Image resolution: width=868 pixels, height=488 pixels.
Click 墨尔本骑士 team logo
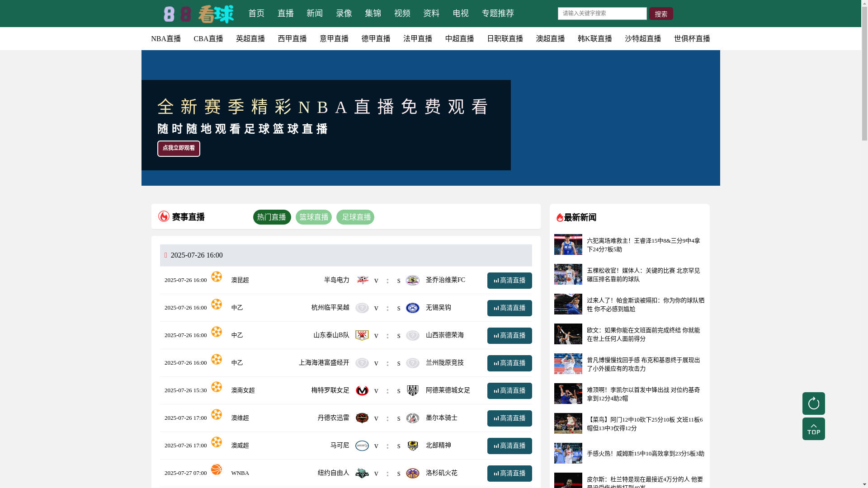(412, 418)
